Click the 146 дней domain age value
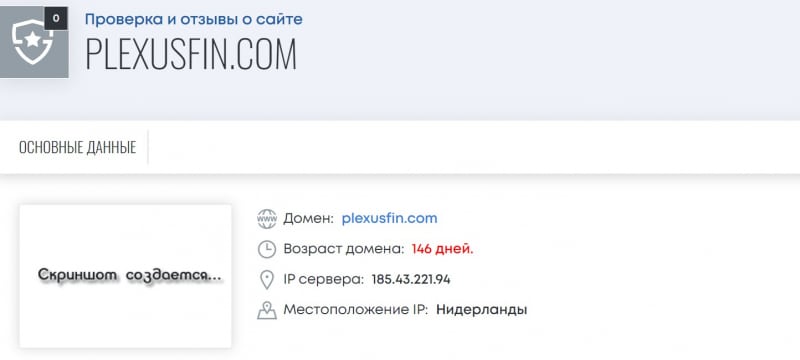Image resolution: width=800 pixels, height=360 pixels. pyautogui.click(x=442, y=249)
